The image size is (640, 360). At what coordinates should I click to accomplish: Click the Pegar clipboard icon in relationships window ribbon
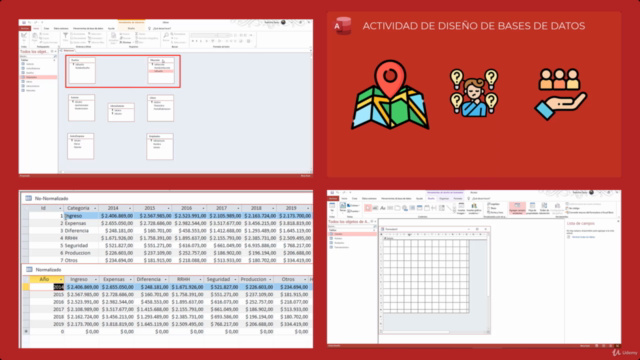point(35,37)
